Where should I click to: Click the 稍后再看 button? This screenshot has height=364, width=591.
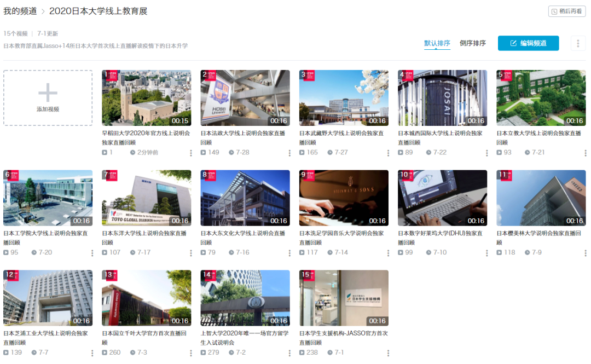tap(567, 11)
